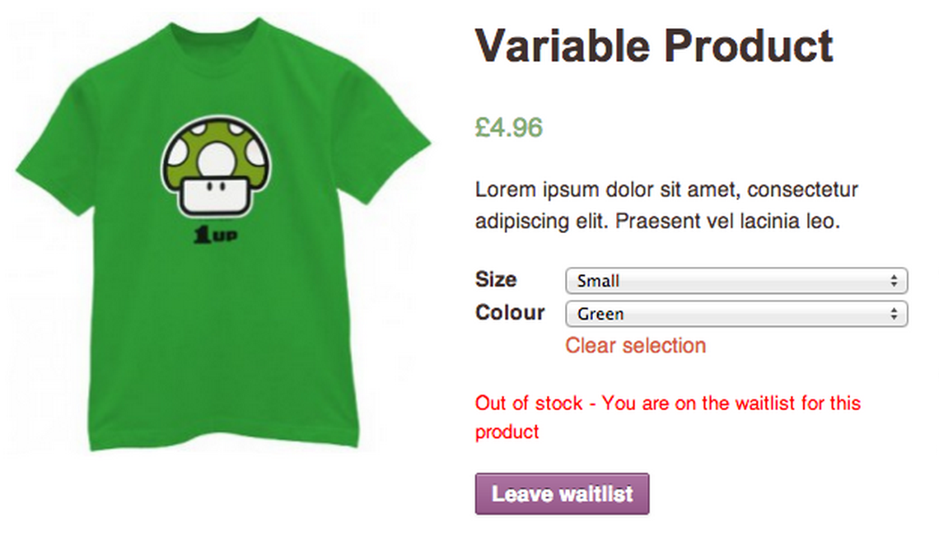Click the red stock status text
939x560 pixels.
667,404
